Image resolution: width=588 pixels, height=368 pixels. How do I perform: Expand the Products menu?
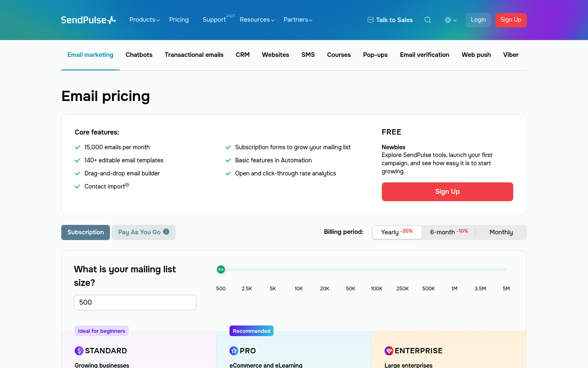(145, 20)
